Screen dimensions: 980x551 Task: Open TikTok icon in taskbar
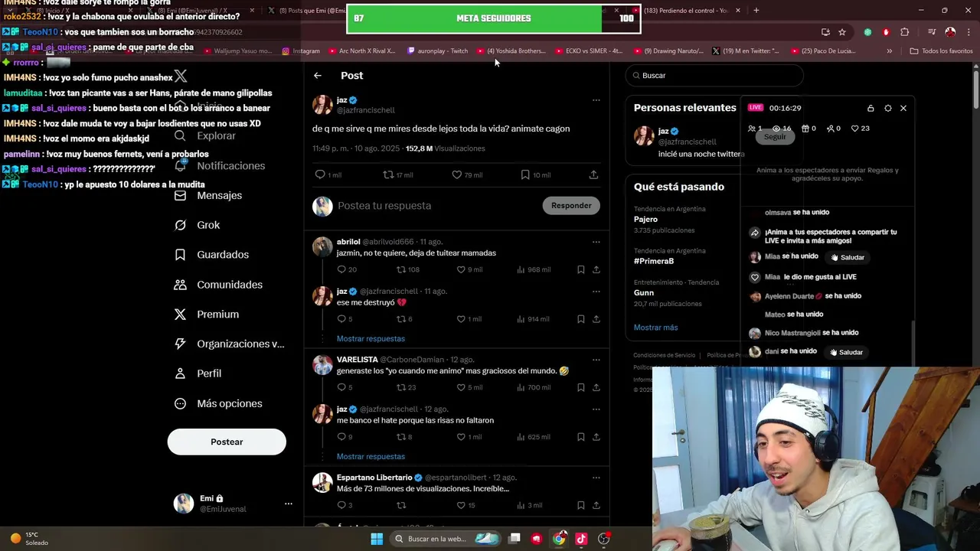click(x=581, y=539)
